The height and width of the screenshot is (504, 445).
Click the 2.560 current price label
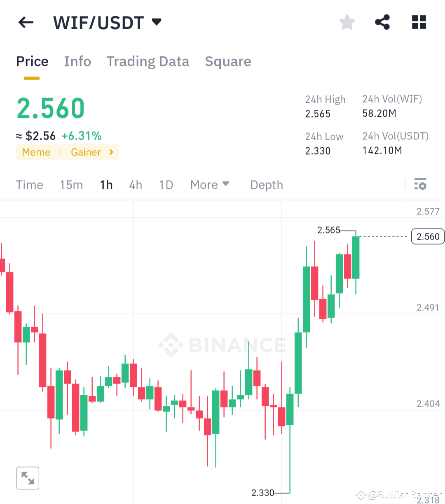tap(427, 236)
